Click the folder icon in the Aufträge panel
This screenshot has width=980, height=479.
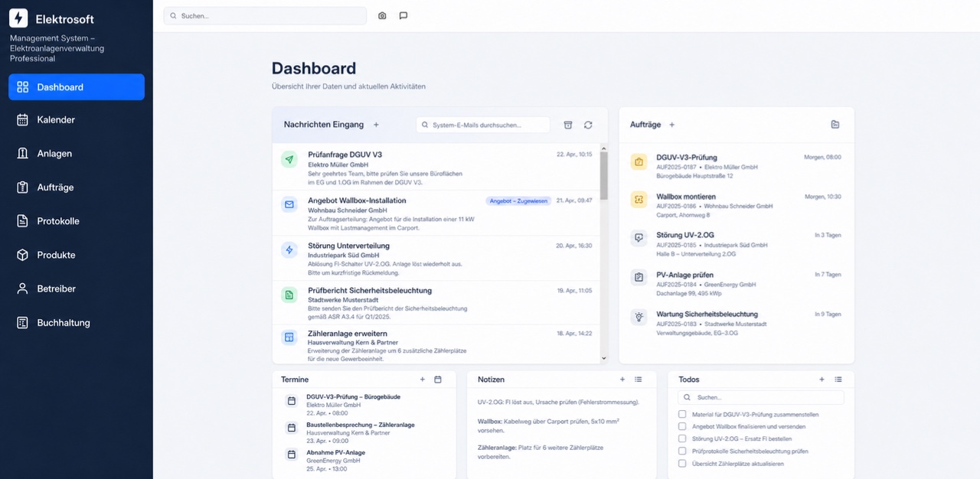coord(835,125)
